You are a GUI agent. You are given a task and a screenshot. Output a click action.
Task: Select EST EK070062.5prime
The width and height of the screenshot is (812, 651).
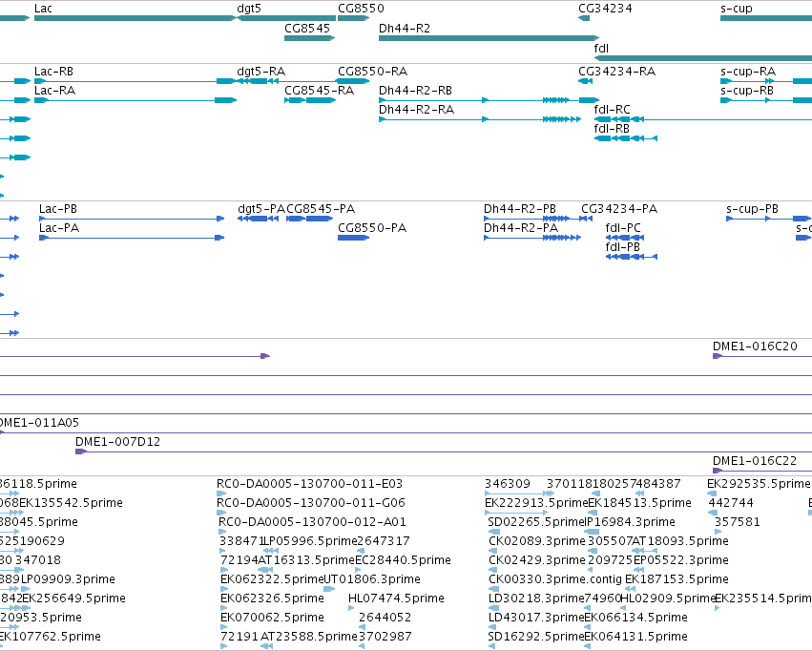click(223, 627)
